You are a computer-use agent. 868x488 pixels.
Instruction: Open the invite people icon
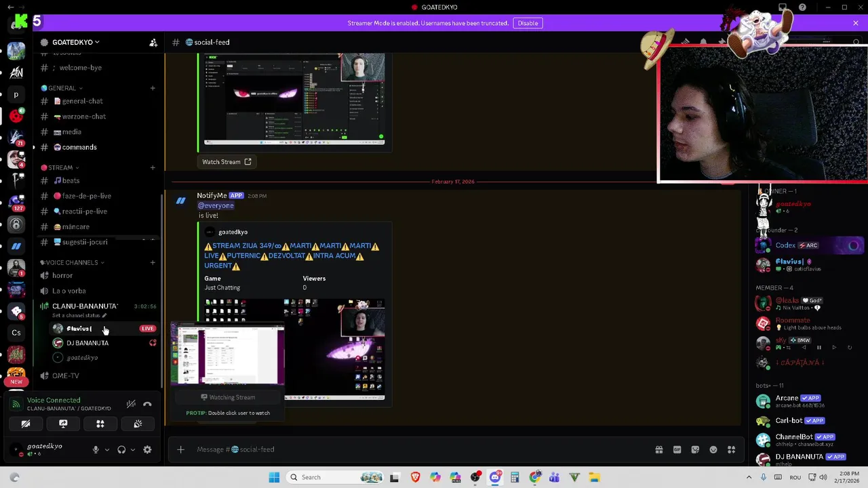(x=153, y=42)
